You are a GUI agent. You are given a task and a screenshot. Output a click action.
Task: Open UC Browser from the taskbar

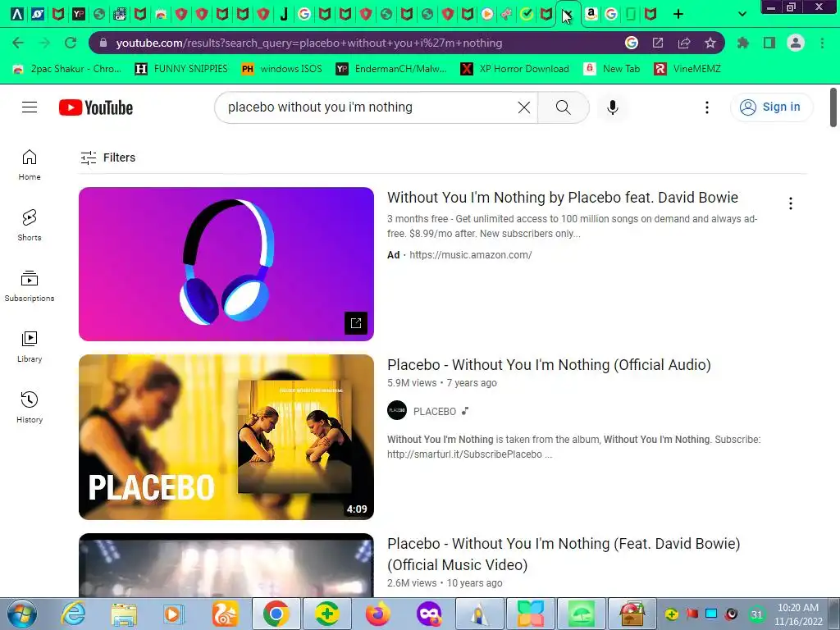pos(225,614)
